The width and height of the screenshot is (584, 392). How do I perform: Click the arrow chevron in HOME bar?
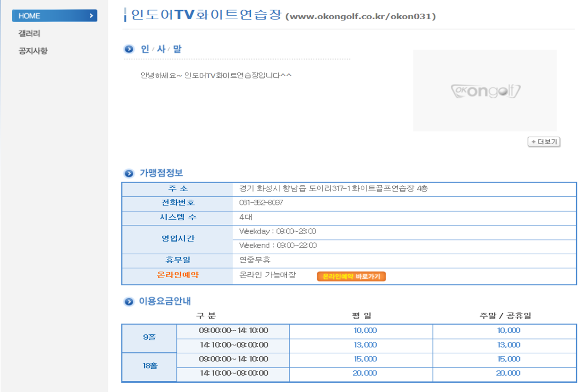click(91, 16)
